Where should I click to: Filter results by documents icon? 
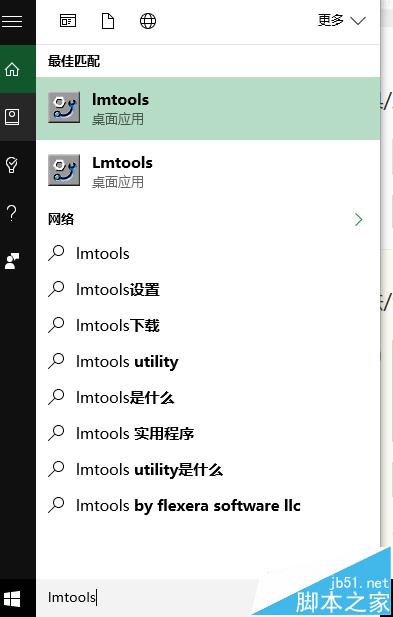(108, 20)
